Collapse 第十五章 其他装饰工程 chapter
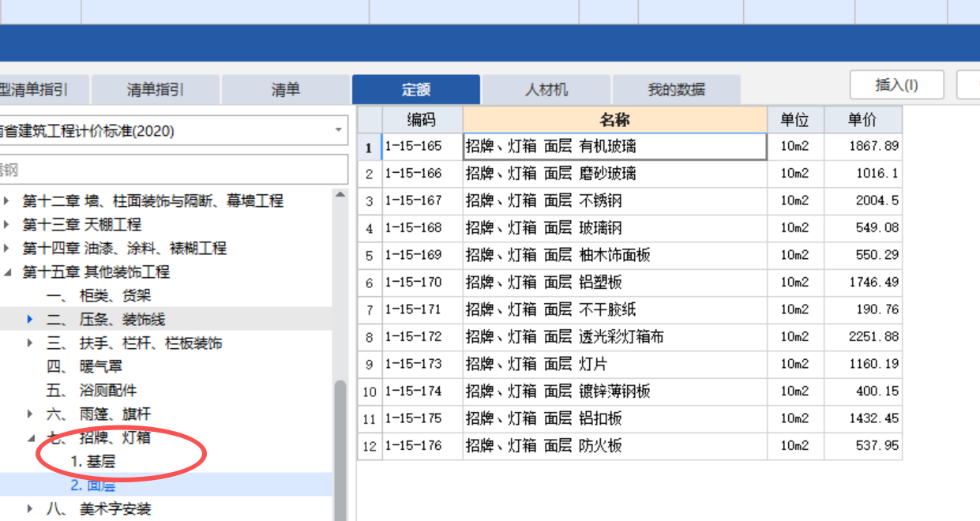980x521 pixels. coord(7,270)
